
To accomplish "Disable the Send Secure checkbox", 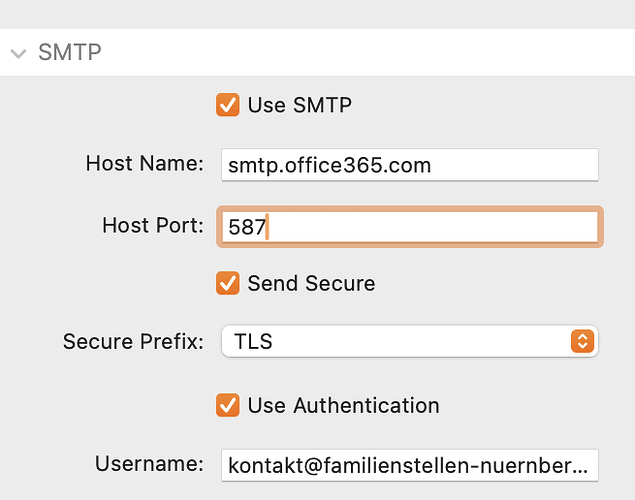I will coord(228,283).
